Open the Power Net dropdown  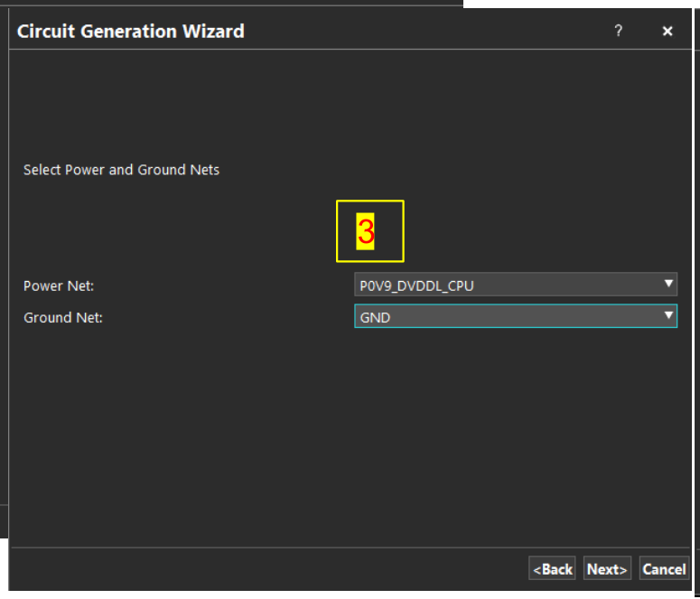516,285
